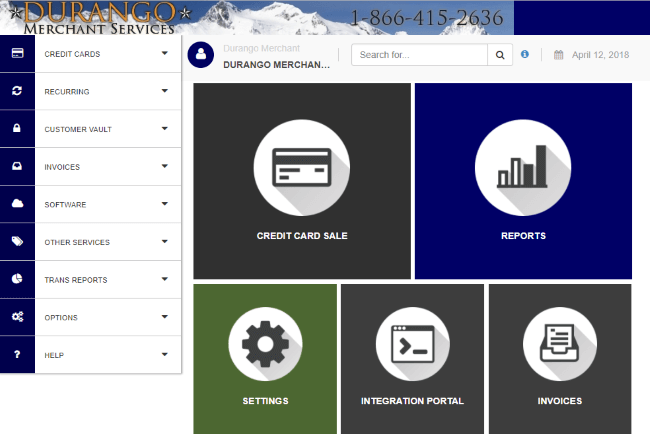The image size is (650, 438).
Task: Expand the Credit Cards dropdown arrow
Action: point(165,53)
